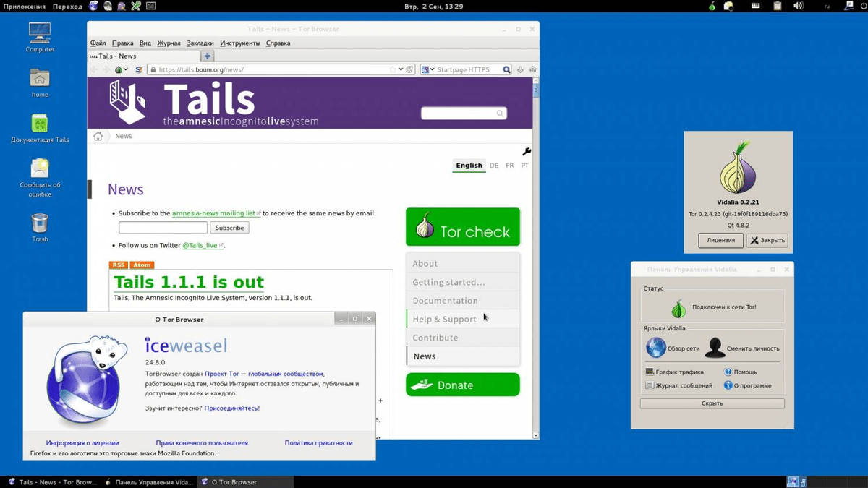Click the wrench icon above language selector
868x488 pixels.
point(527,151)
